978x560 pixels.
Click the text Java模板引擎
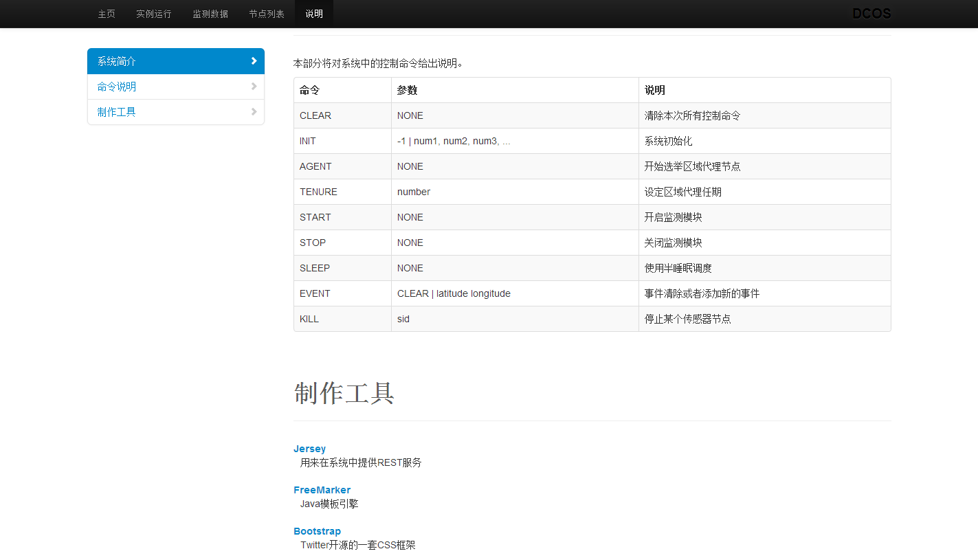[x=329, y=504]
